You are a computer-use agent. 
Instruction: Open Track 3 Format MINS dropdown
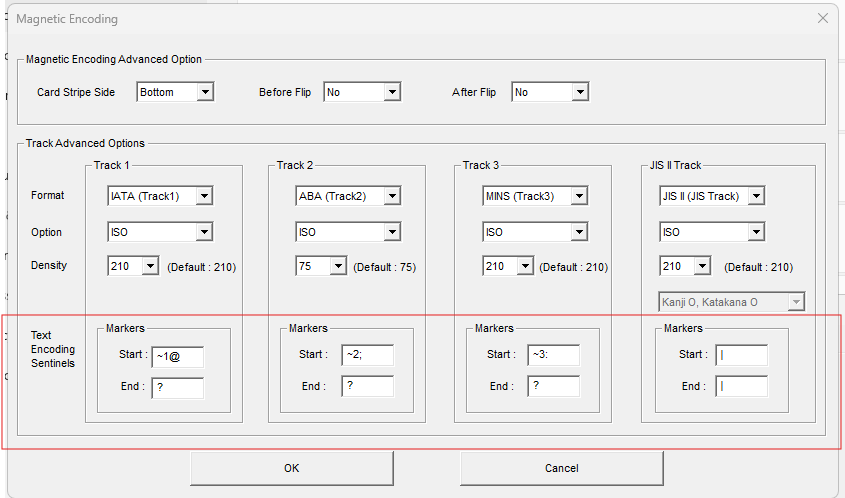[535, 196]
